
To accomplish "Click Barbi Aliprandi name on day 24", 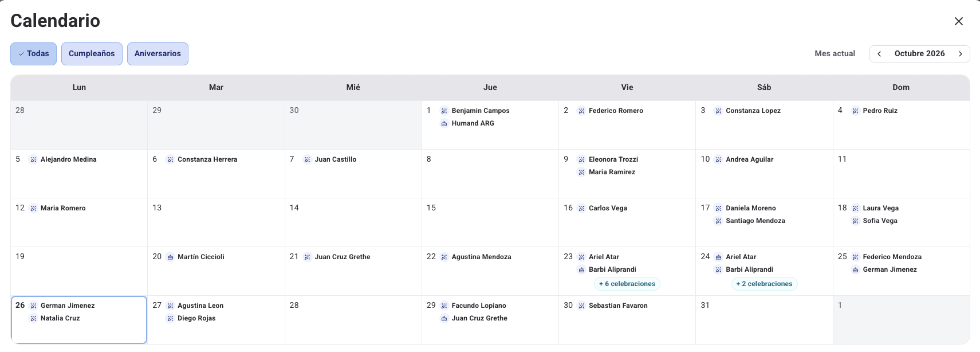I will [x=749, y=269].
